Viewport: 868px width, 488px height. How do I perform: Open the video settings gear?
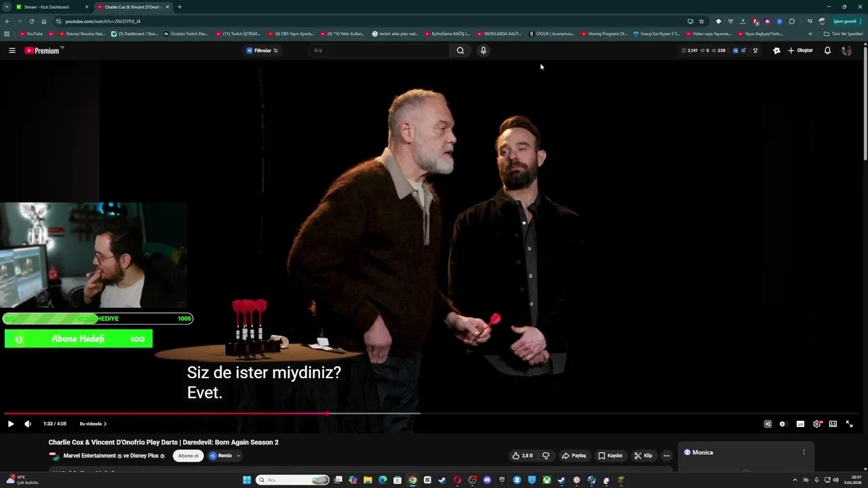(x=817, y=424)
